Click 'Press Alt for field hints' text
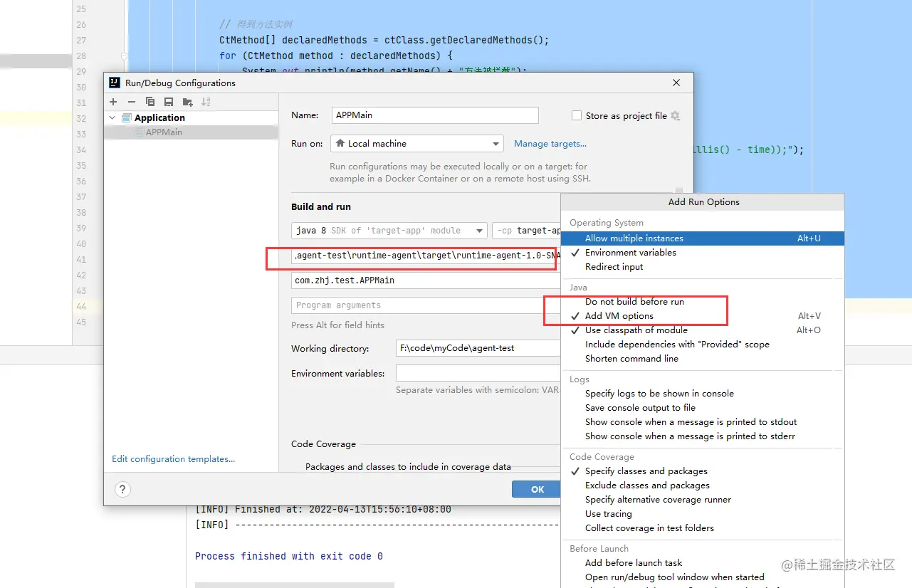912x588 pixels. click(x=337, y=325)
